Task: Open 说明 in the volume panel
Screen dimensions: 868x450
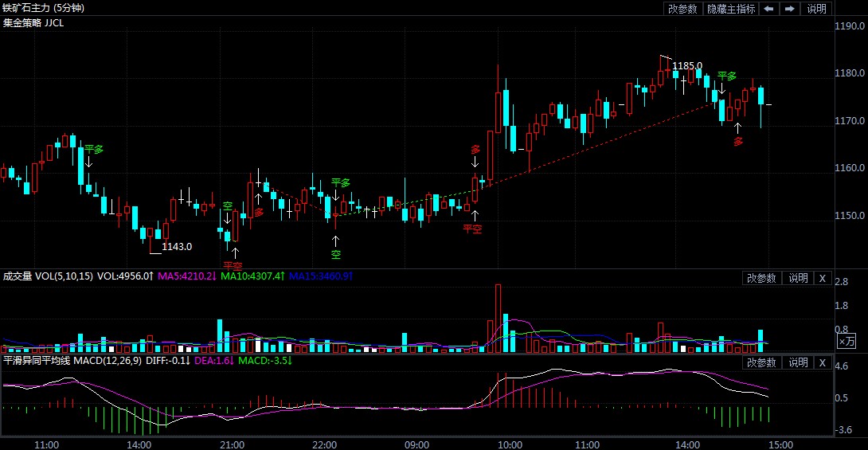Action: pyautogui.click(x=798, y=278)
